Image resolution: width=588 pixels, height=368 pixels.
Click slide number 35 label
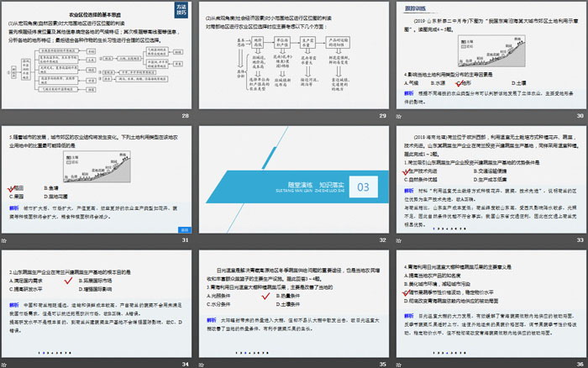pyautogui.click(x=382, y=365)
